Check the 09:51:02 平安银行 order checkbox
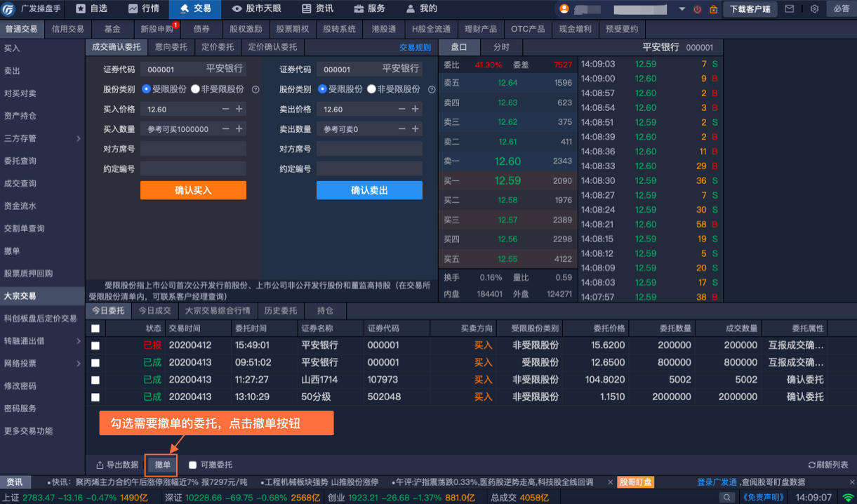Viewport: 857px width, 504px height. click(x=95, y=363)
